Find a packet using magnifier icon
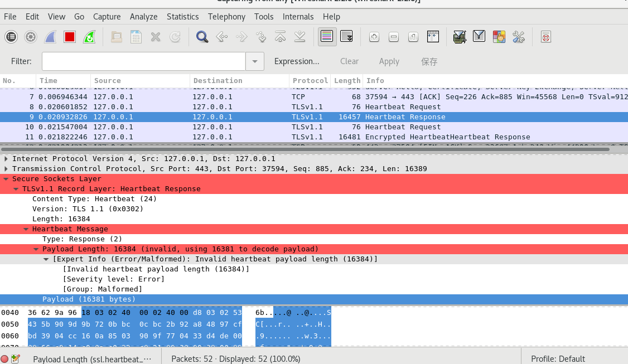 pos(202,37)
